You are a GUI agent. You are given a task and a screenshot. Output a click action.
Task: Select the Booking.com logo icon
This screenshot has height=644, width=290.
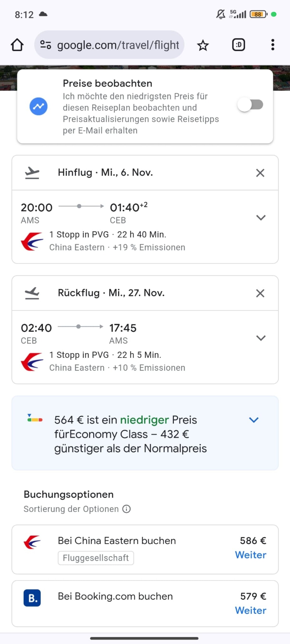click(x=32, y=598)
